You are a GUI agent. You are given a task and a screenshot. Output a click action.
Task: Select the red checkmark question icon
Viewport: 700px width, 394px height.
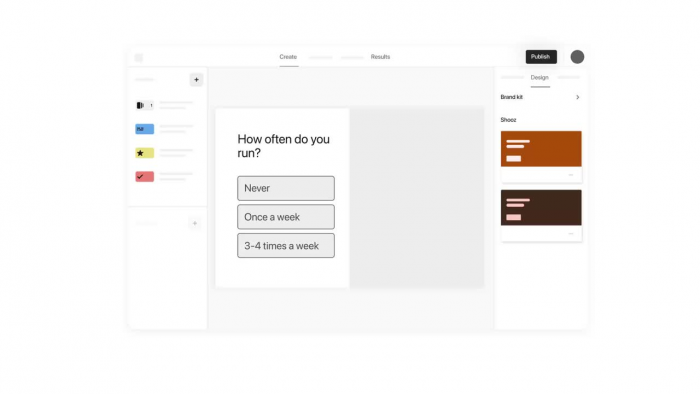coord(145,177)
